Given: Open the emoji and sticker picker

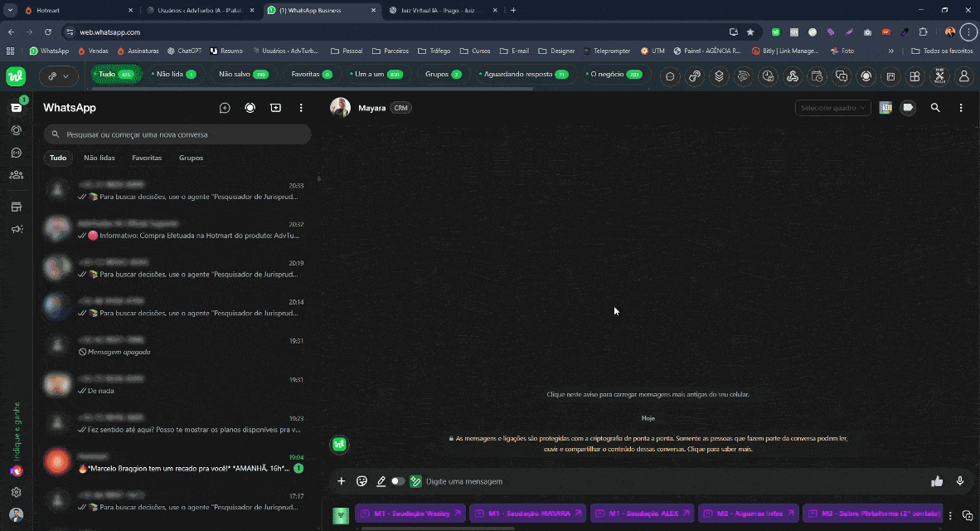Looking at the screenshot, I should 361,481.
